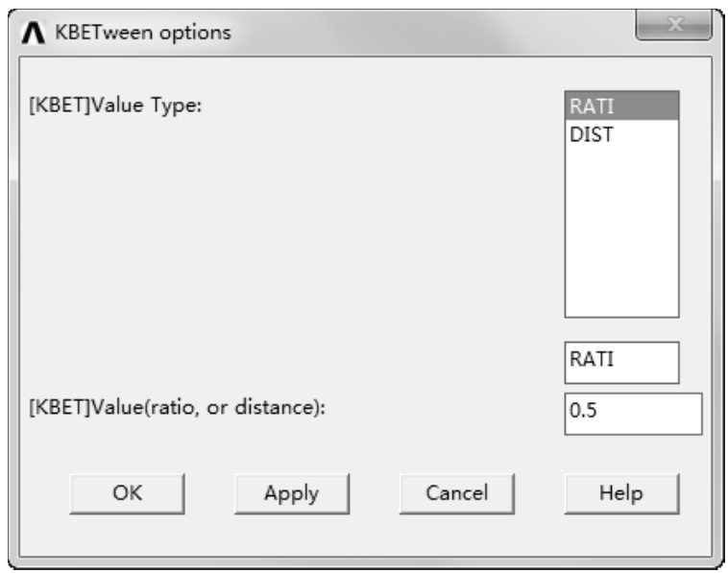Accept RATI 0.5 by clicking OK

pos(127,493)
